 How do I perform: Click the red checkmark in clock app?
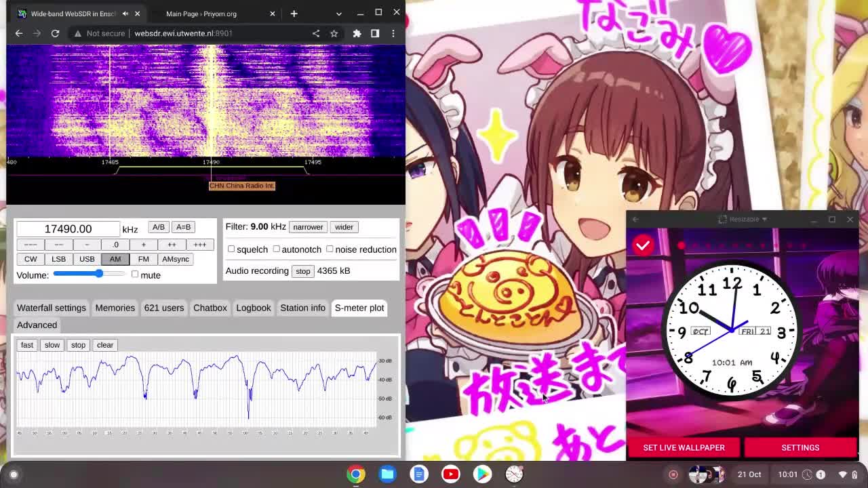[x=643, y=245]
